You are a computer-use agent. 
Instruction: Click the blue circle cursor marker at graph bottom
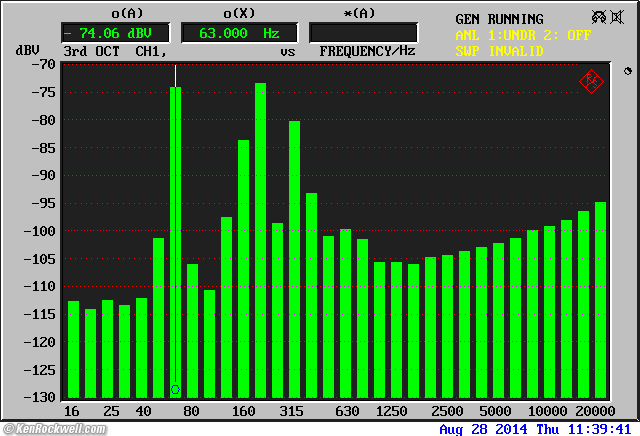[x=175, y=390]
